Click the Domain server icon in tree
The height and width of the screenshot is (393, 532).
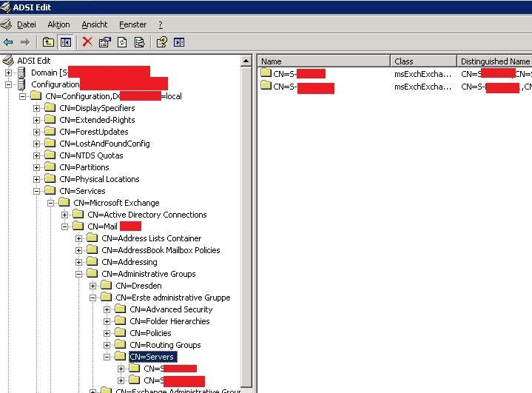tap(22, 73)
